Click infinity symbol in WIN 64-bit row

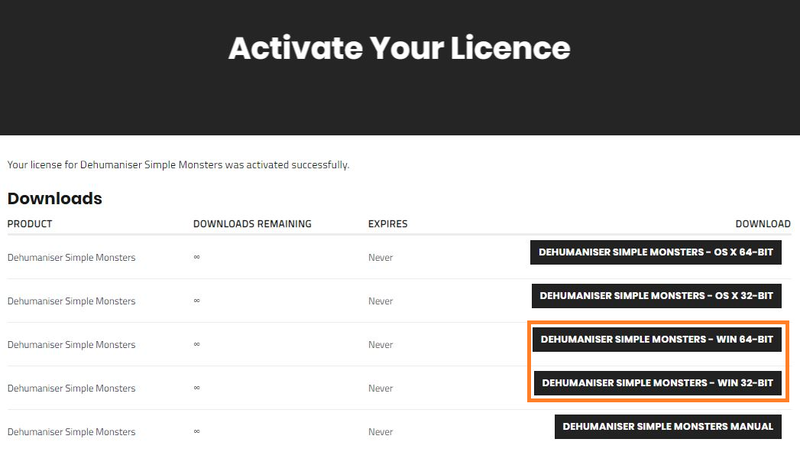197,345
